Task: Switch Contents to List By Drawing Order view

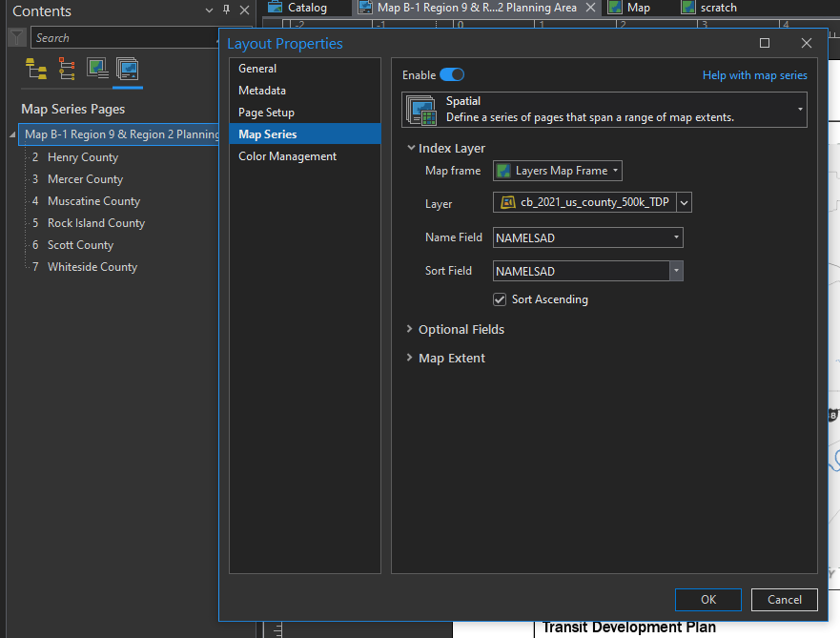Action: pos(33,69)
